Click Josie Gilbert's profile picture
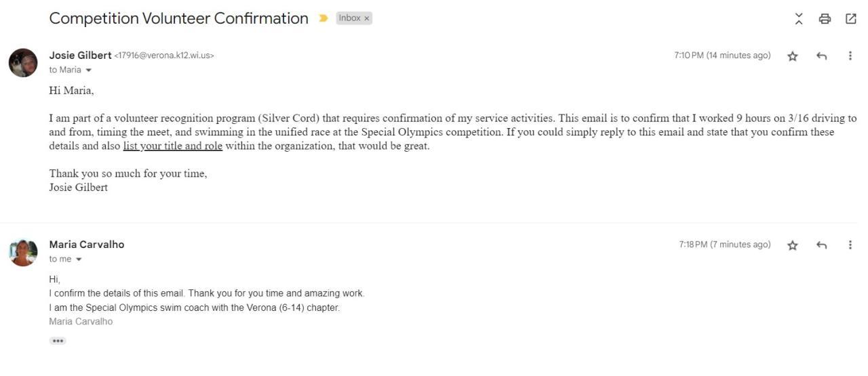Screen dimensions: 868x376 point(23,63)
